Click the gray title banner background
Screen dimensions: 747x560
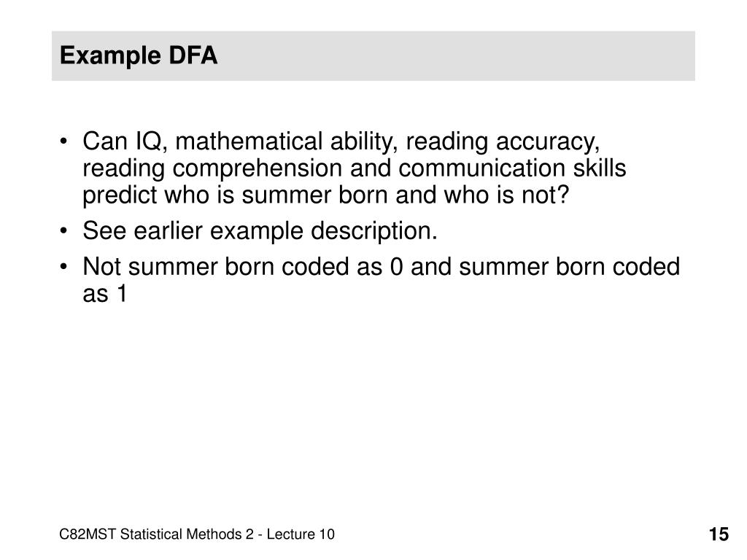[373, 55]
